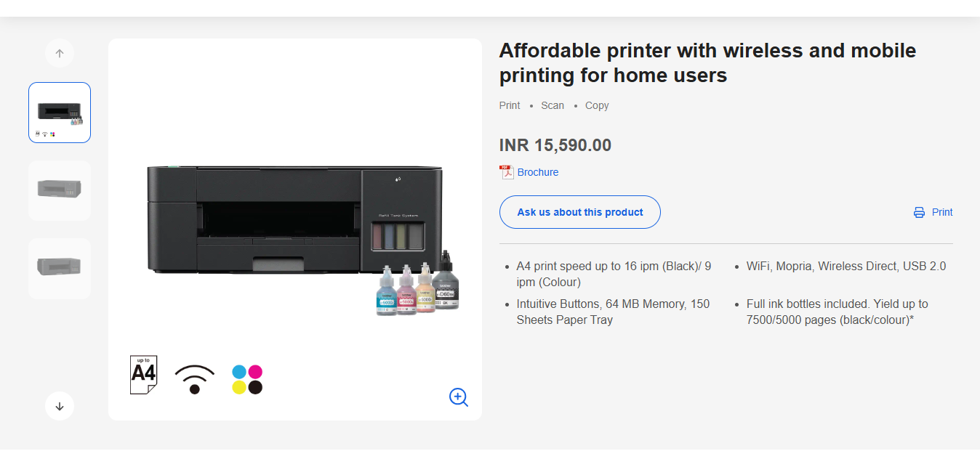Select the Print capability label

pos(509,105)
